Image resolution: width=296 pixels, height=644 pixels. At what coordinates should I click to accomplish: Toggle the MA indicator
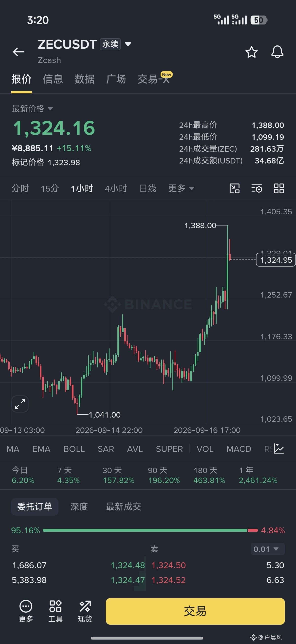click(13, 449)
